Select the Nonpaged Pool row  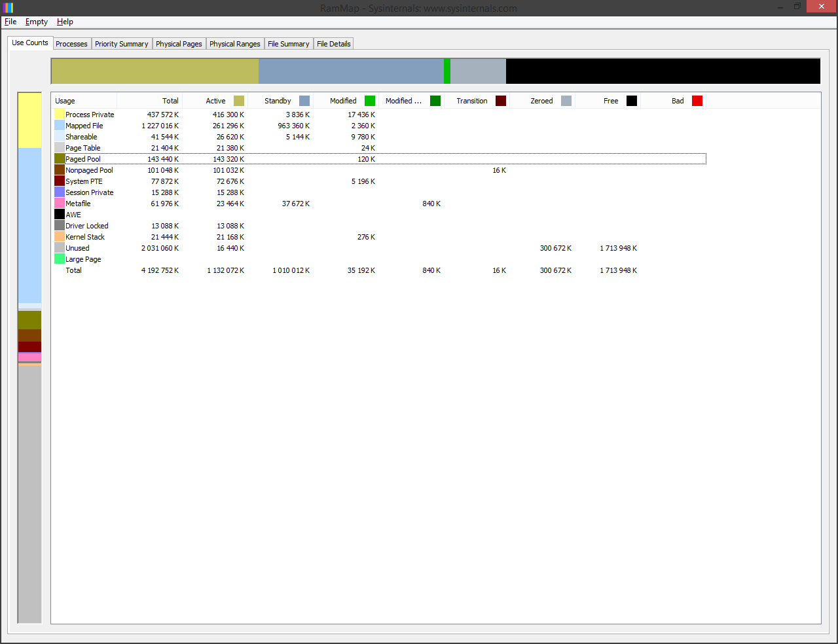point(89,170)
